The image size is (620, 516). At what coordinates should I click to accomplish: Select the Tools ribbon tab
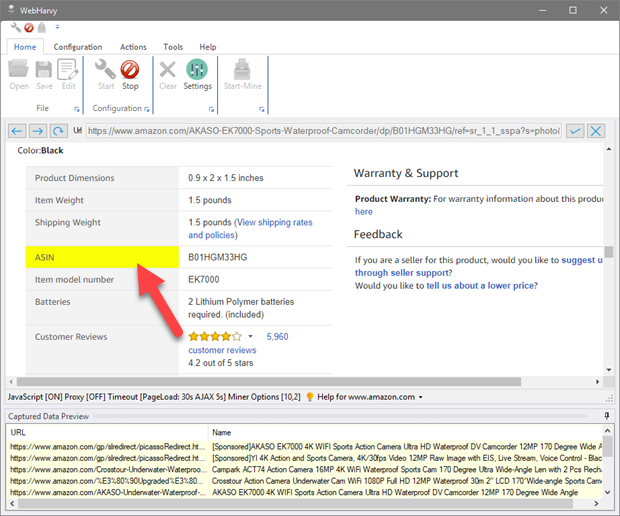(173, 47)
